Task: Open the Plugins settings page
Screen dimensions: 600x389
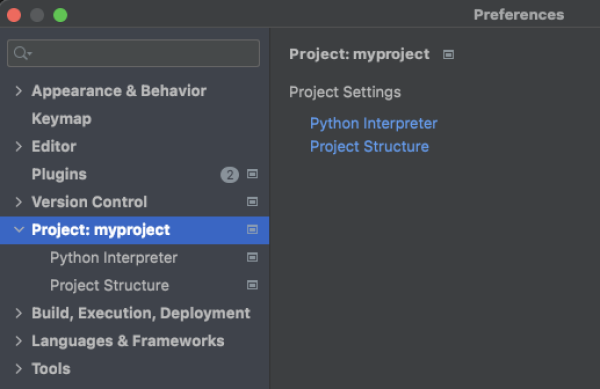Action: point(59,174)
